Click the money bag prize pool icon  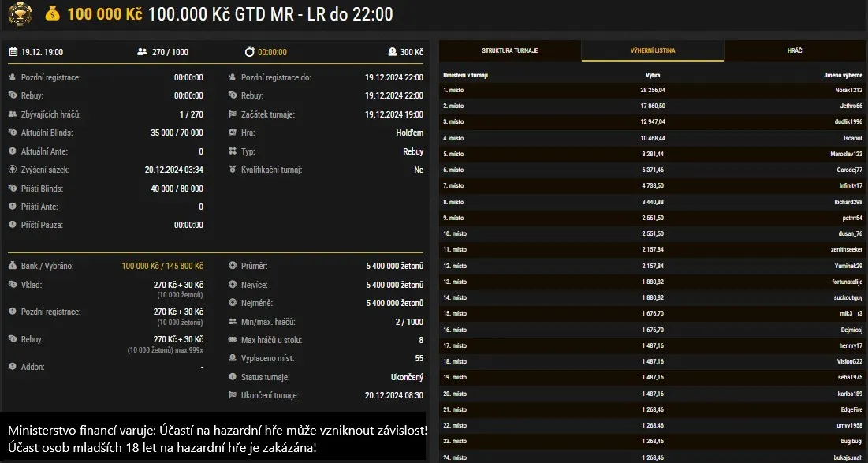[52, 13]
